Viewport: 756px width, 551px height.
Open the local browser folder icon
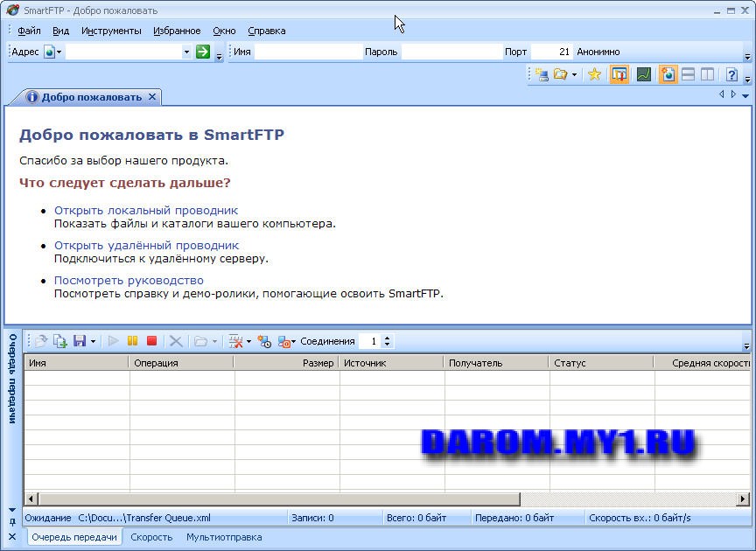(560, 74)
